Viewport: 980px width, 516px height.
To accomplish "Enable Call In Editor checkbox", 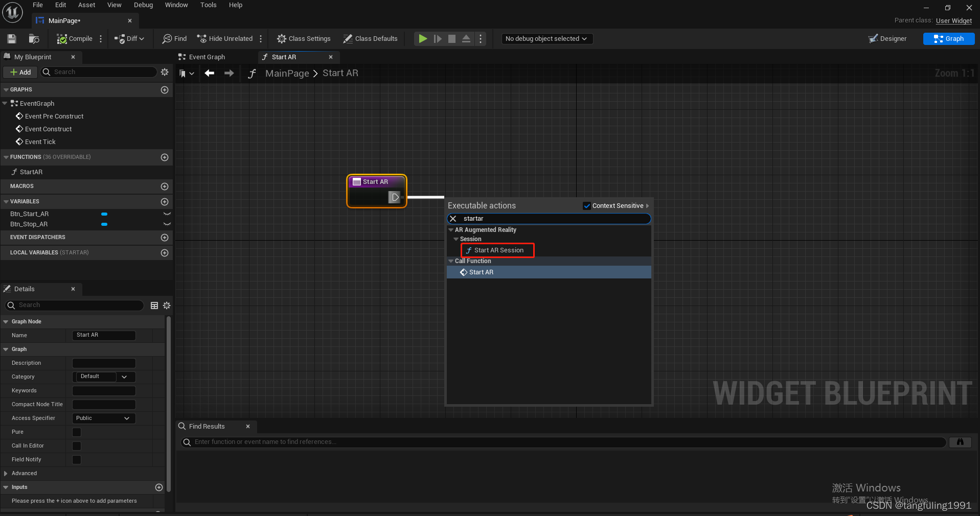I will click(x=77, y=446).
